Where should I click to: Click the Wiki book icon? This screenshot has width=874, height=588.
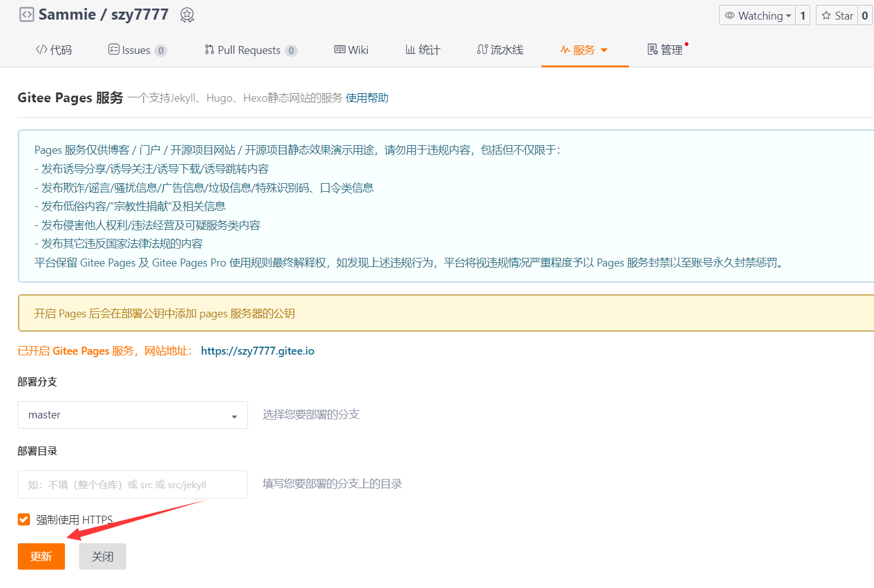pyautogui.click(x=339, y=50)
